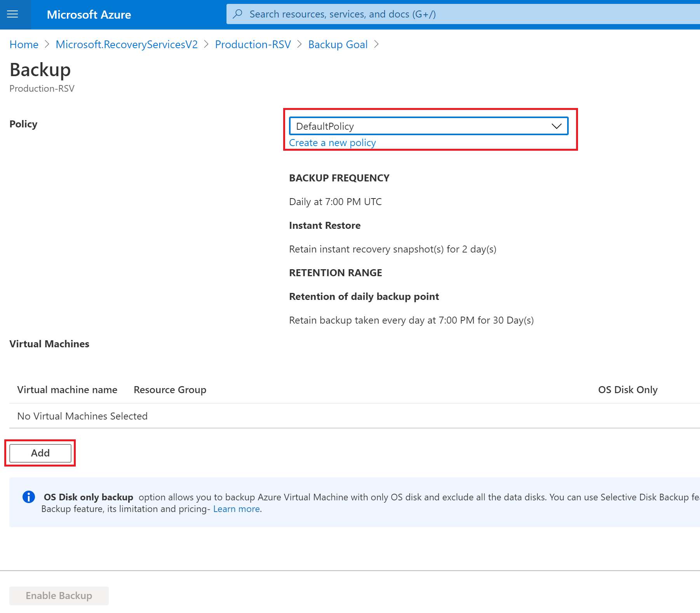Click the info icon beside OS Disk only backup
700x613 pixels.
28,497
